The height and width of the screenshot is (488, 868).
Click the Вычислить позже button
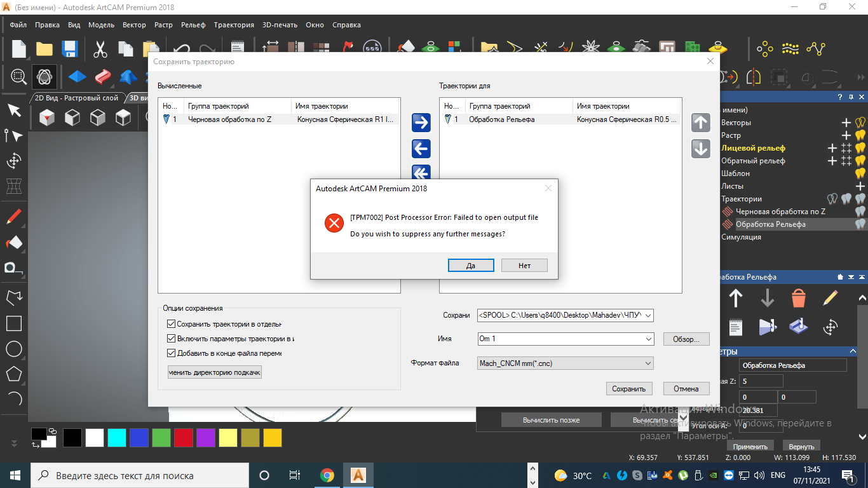coord(552,420)
